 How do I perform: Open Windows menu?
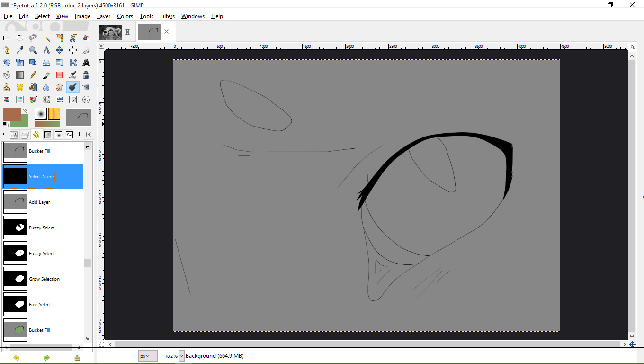point(193,16)
